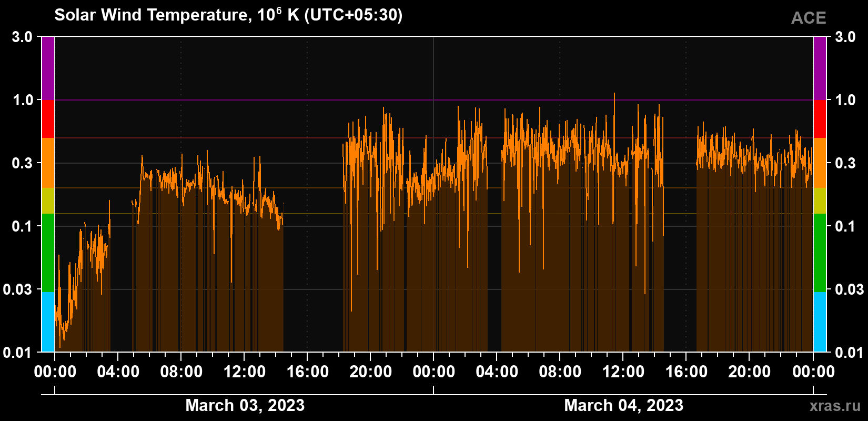Click the "ACE" spacecraft label
The image size is (868, 421).
click(809, 18)
